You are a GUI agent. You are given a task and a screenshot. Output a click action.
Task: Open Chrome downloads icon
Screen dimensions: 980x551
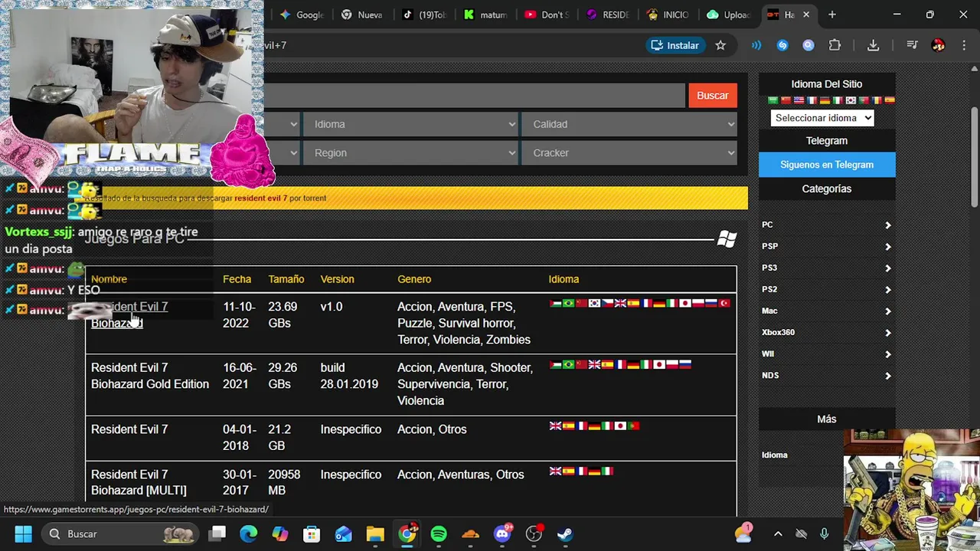[x=873, y=45]
